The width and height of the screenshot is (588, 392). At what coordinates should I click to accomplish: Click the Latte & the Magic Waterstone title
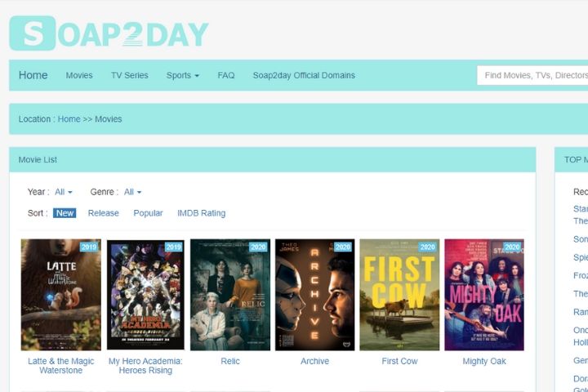tap(61, 366)
